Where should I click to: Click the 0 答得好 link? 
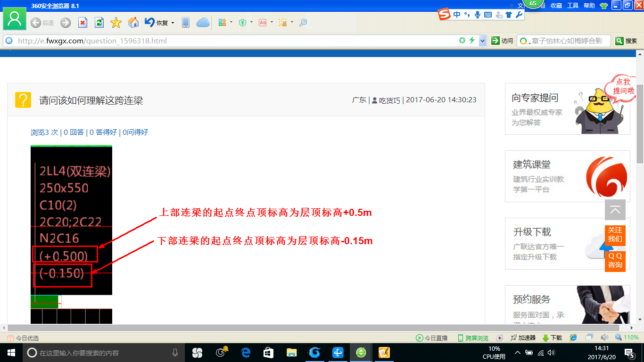click(103, 132)
